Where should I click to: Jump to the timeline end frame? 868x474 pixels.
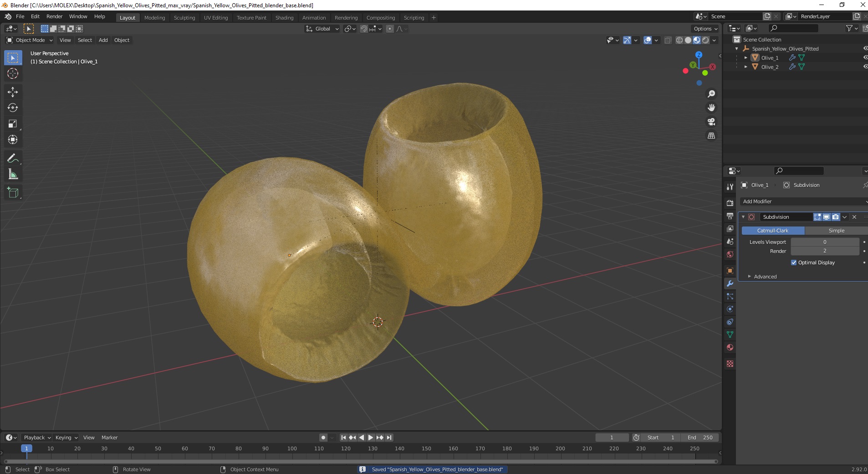click(389, 438)
